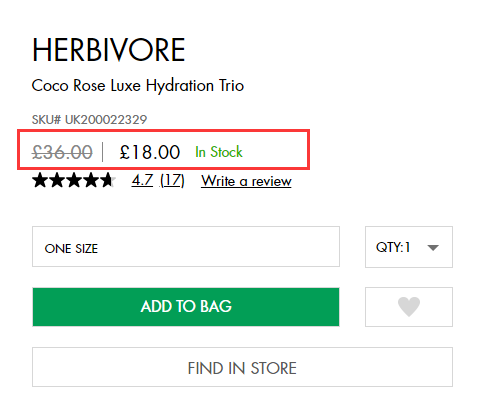Click the star rating icons
Screen dimensions: 500x397
74,180
